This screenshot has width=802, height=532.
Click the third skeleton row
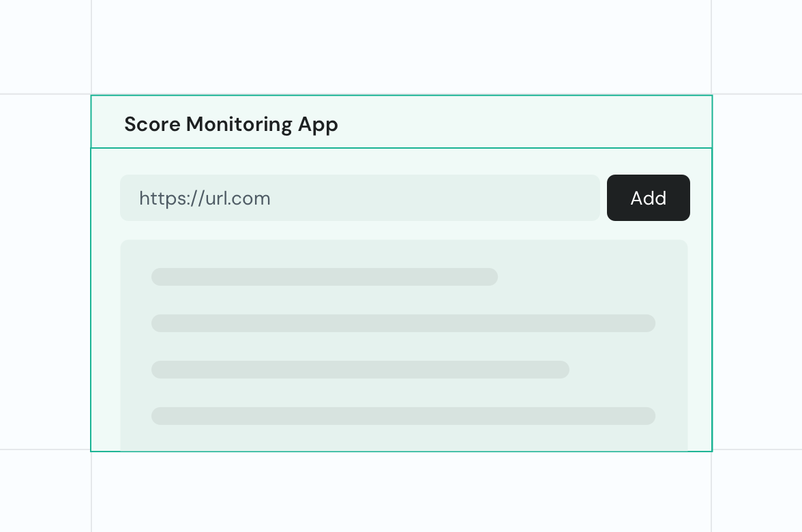click(361, 370)
